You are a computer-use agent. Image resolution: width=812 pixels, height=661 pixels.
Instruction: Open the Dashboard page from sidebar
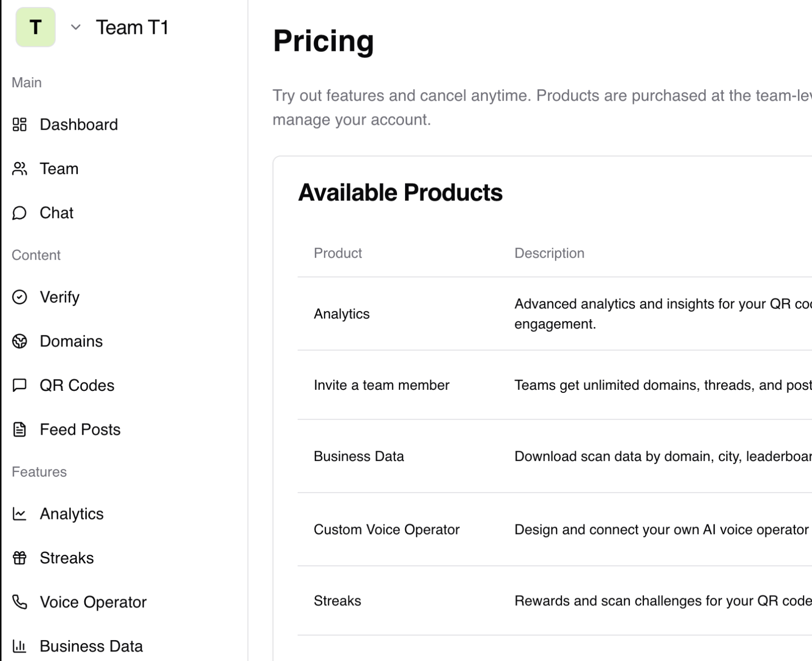pyautogui.click(x=79, y=125)
